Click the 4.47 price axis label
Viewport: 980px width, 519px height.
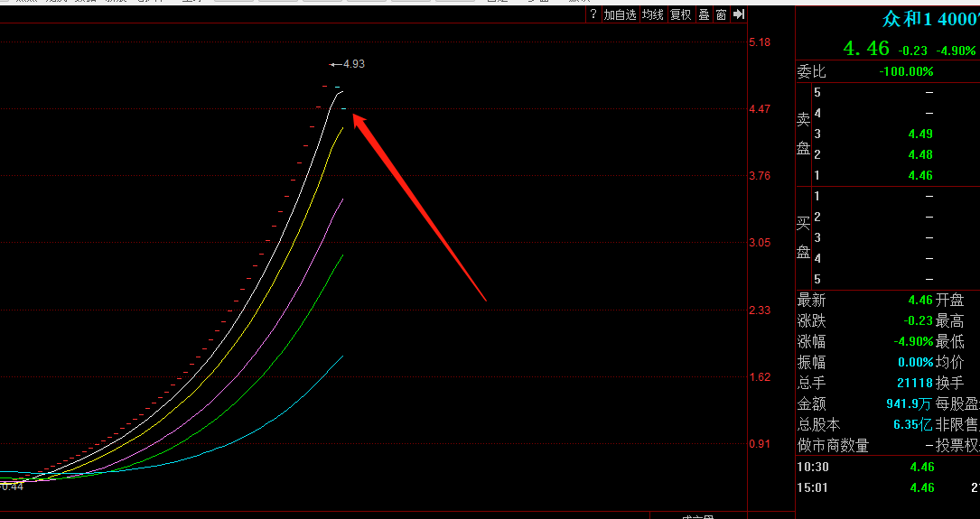[x=760, y=108]
